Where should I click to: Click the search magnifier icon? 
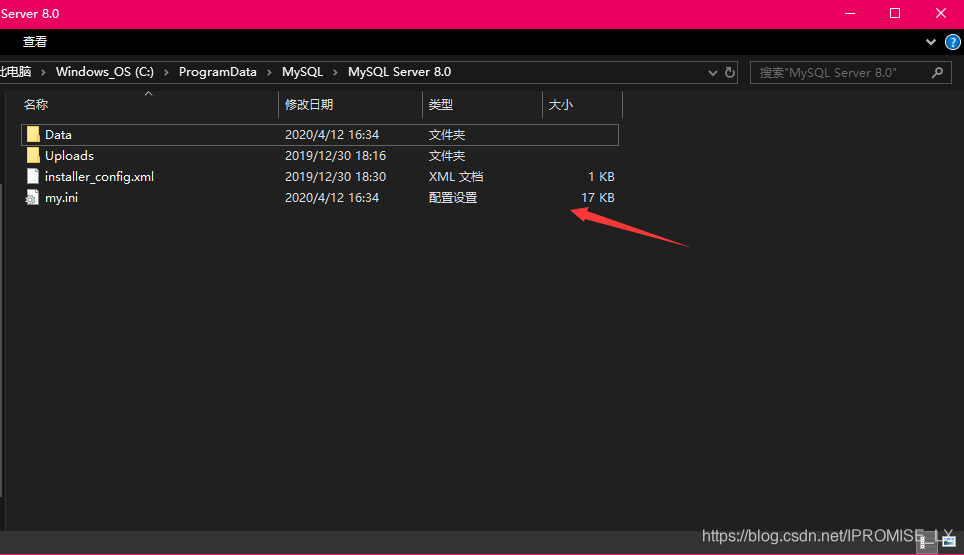point(937,73)
